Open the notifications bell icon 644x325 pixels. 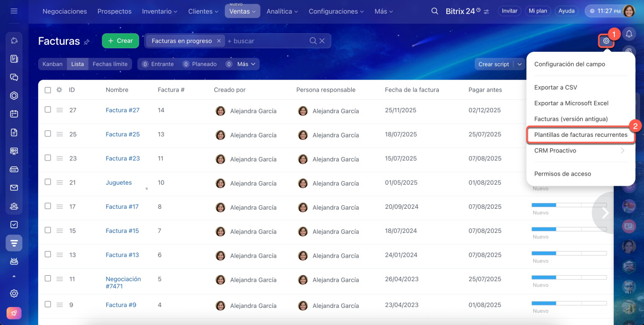pos(629,34)
